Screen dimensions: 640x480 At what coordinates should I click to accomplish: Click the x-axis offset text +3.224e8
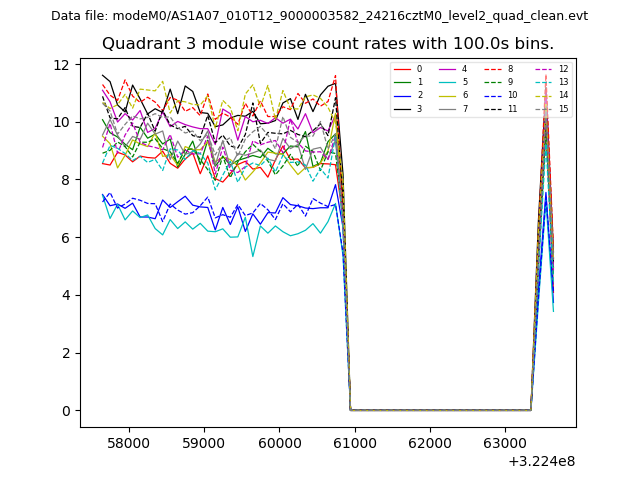click(541, 461)
